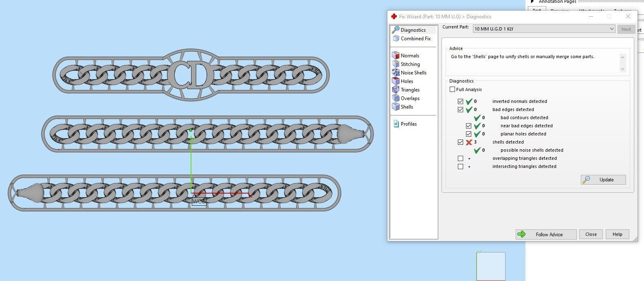Close the wizard with the Close button
This screenshot has height=281, width=644.
pyautogui.click(x=591, y=234)
